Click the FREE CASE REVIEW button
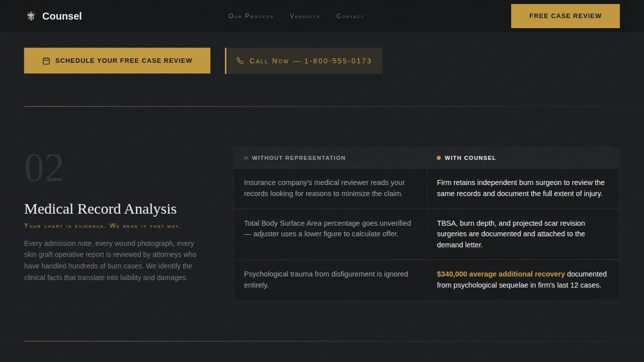 (565, 16)
